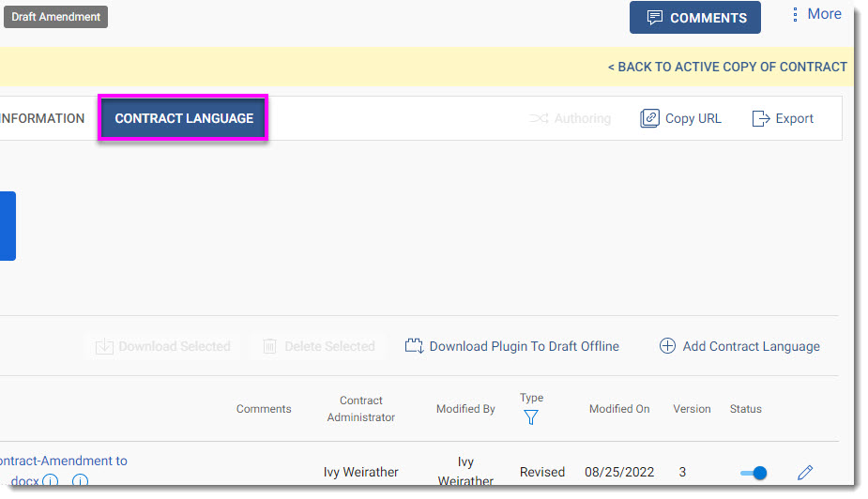Click the Modified On column header
The image size is (868, 499).
coord(619,409)
